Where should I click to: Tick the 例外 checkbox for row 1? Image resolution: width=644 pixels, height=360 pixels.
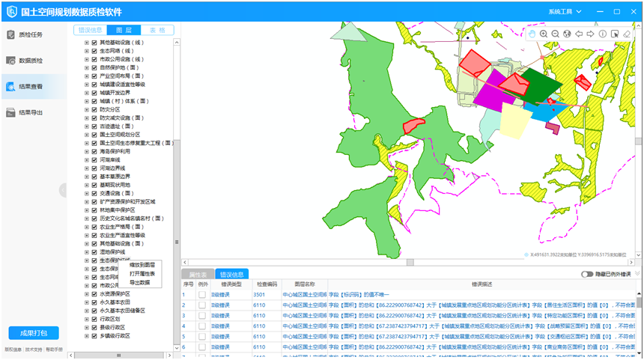point(202,295)
